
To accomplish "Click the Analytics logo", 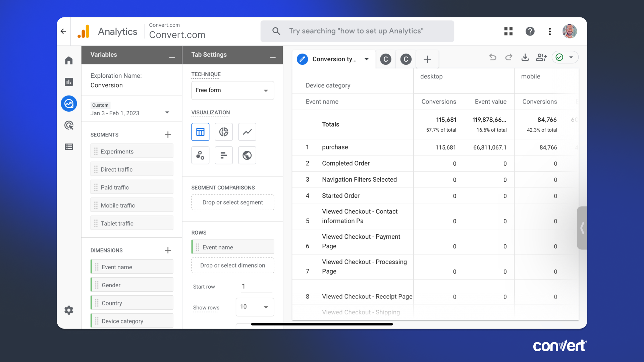I will tap(84, 31).
